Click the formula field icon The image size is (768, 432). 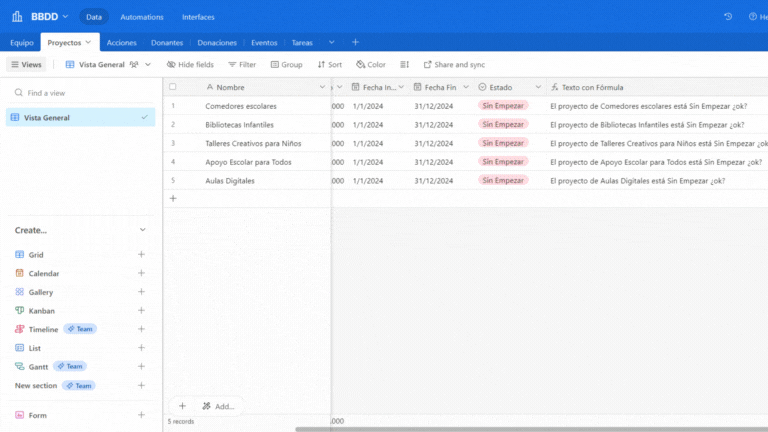554,87
